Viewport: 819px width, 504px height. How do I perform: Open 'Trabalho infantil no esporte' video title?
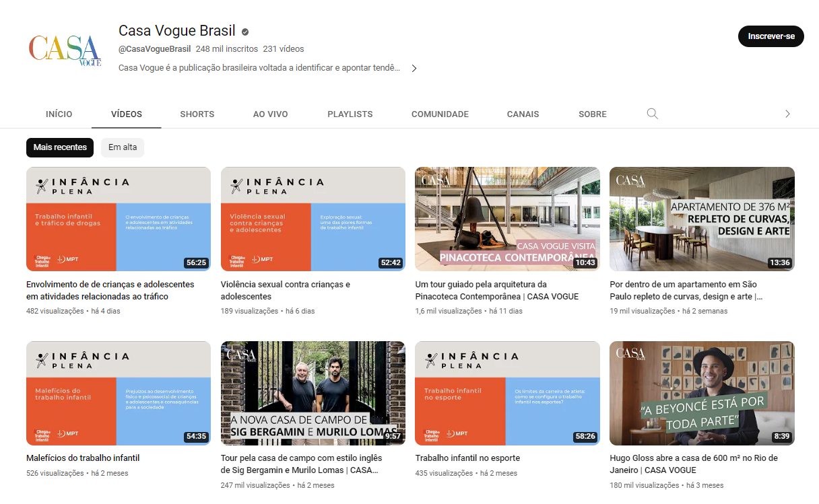(x=467, y=458)
